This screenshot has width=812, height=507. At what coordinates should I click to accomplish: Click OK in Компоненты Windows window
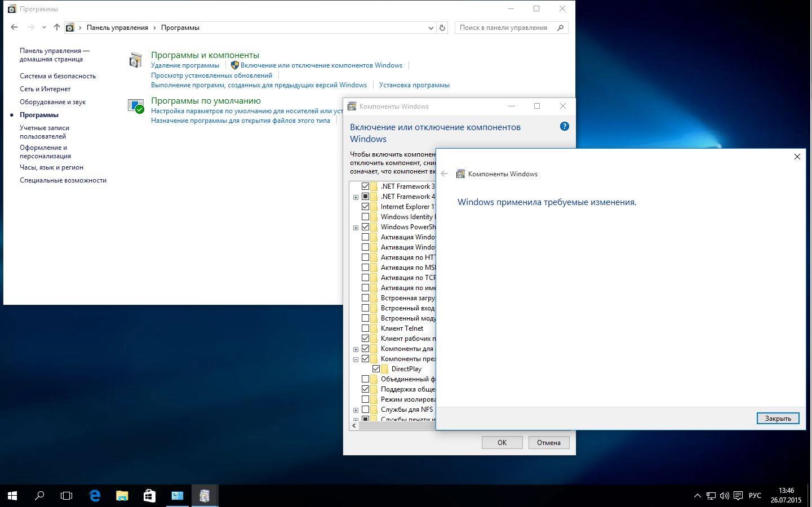[502, 442]
